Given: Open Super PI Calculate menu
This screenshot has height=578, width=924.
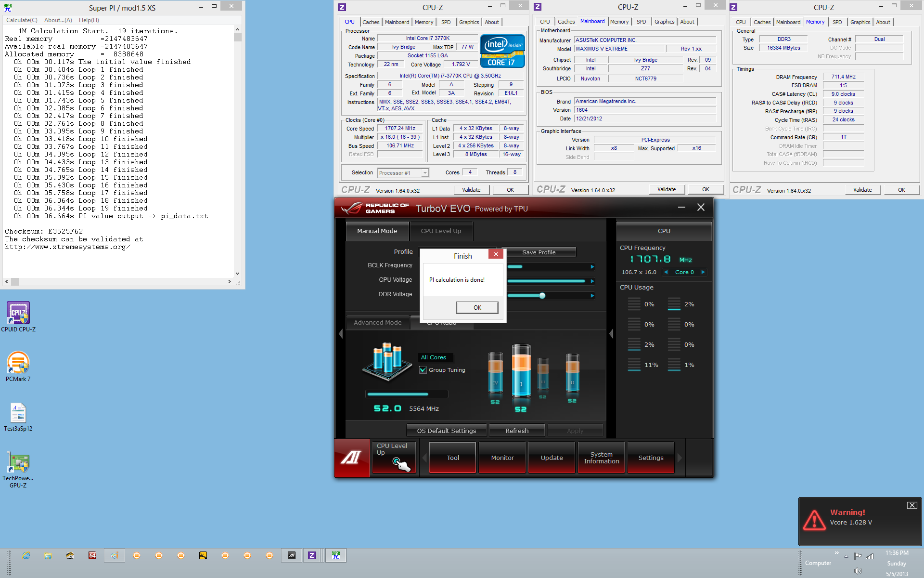Looking at the screenshot, I should (x=22, y=20).
